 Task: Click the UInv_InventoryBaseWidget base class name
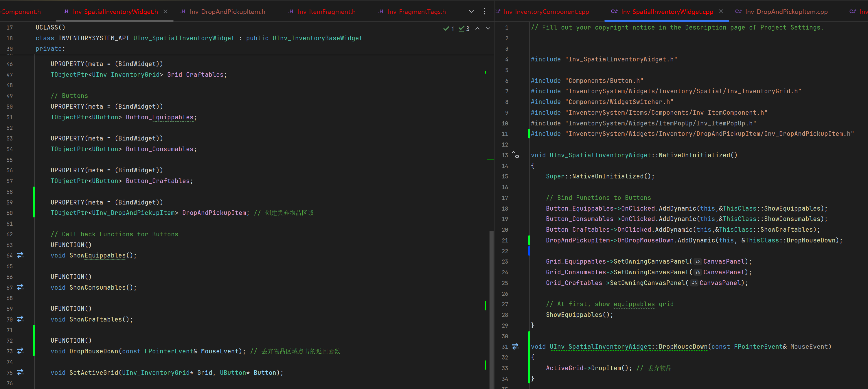317,38
